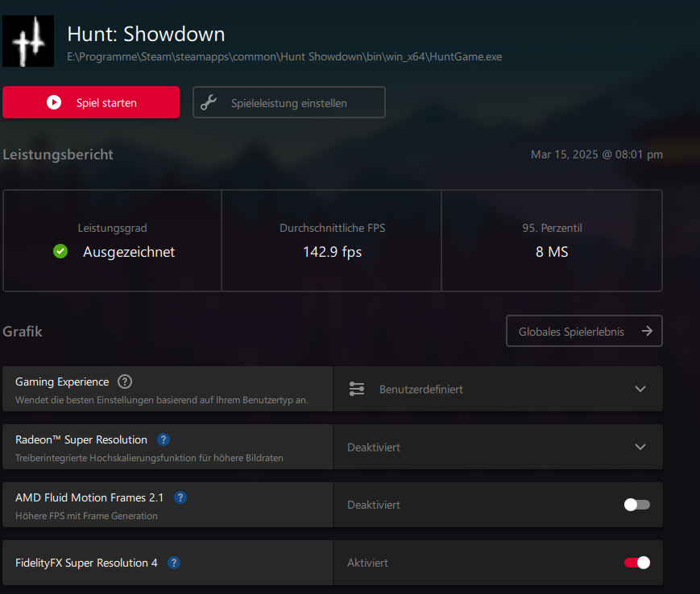Click the Durchschnittliche FPS label

[x=332, y=228]
